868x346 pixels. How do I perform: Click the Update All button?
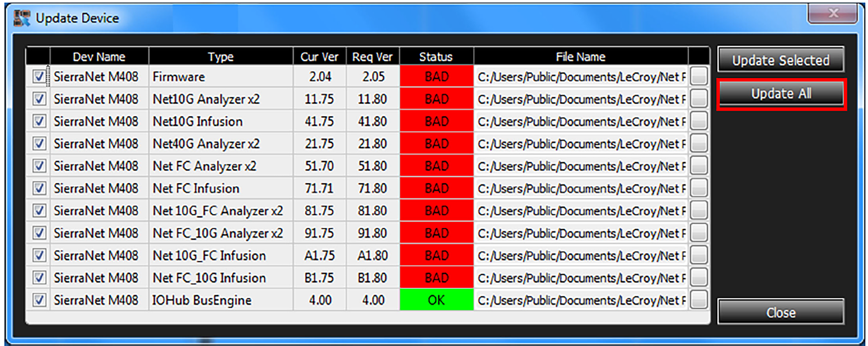tap(781, 94)
